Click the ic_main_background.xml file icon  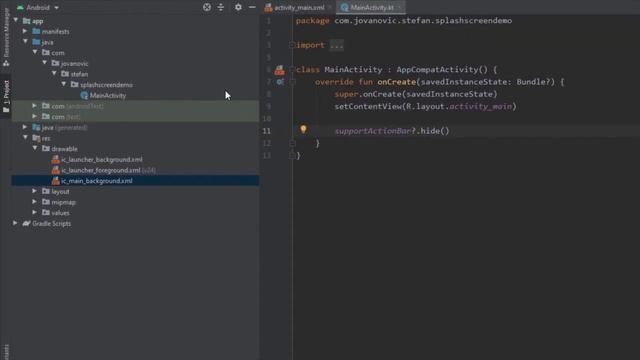pos(56,181)
